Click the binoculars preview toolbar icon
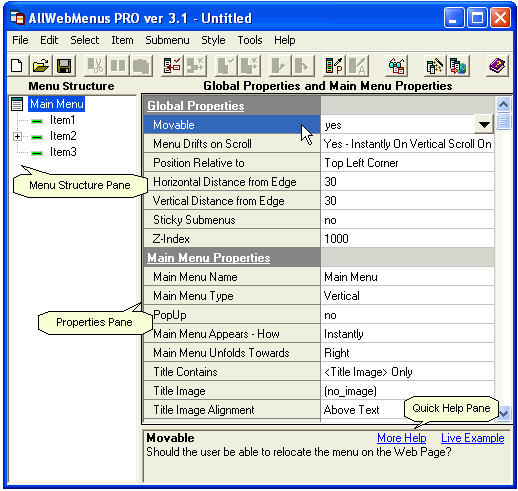 coord(397,65)
